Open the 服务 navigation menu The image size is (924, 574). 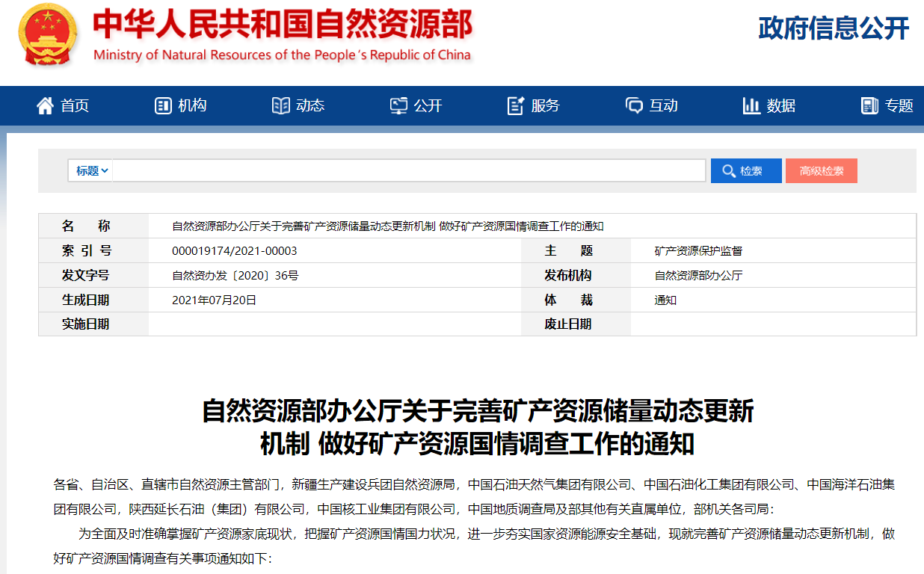[x=546, y=106]
